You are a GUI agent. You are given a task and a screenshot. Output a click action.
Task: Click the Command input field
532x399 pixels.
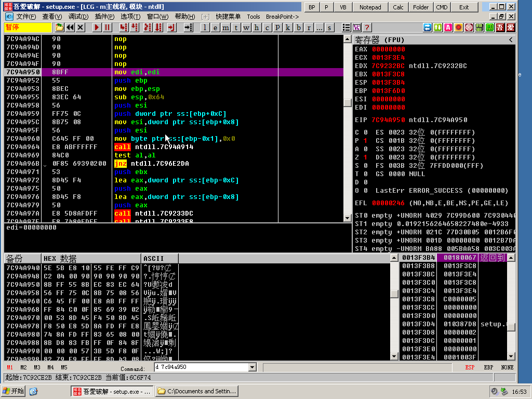click(x=202, y=367)
